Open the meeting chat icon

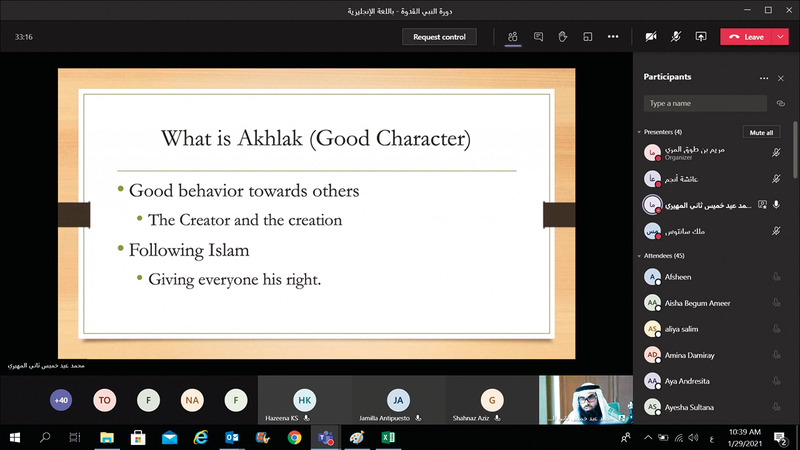(538, 37)
